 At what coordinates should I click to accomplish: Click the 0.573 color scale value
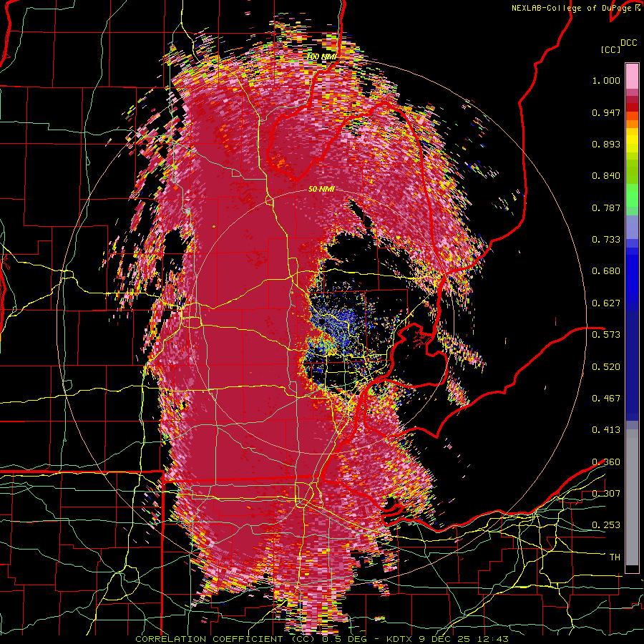tap(606, 334)
